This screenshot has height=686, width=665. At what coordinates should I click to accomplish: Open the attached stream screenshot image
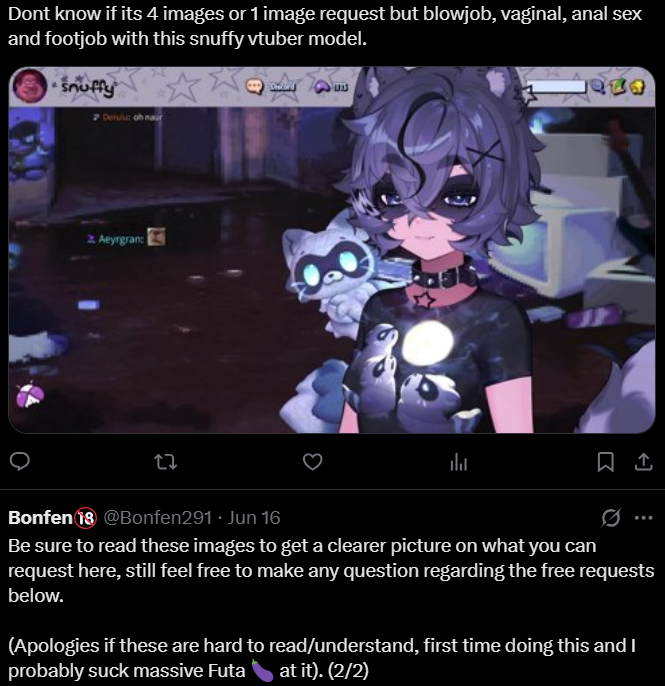tap(332, 250)
